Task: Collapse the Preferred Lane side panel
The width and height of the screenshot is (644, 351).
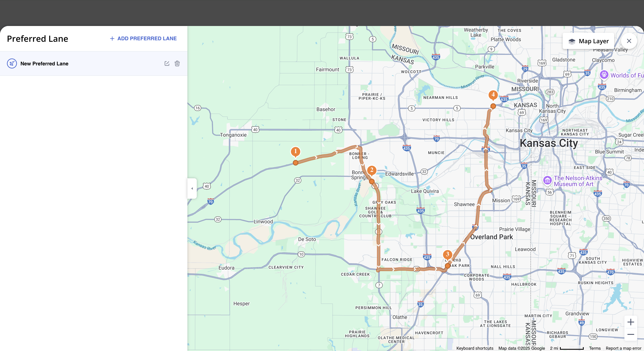Action: [192, 188]
